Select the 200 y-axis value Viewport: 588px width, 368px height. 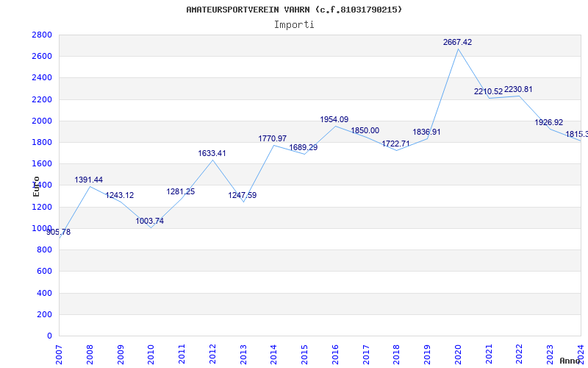[x=44, y=315]
